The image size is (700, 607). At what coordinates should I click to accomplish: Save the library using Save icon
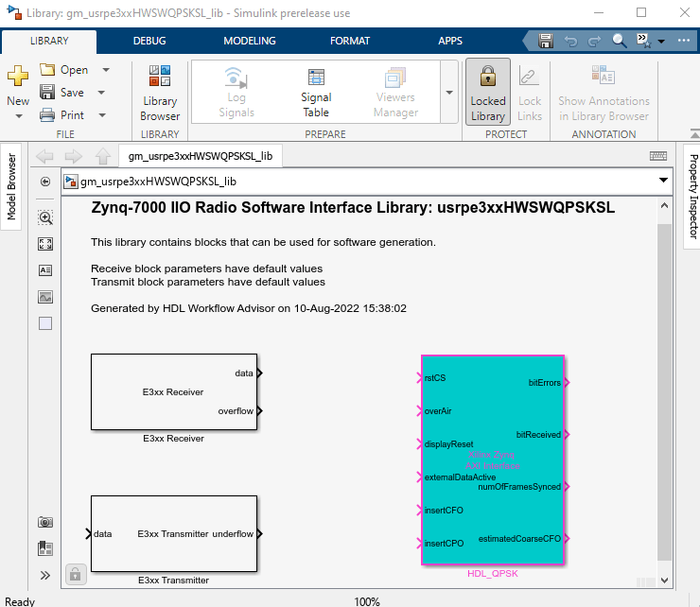pyautogui.click(x=47, y=92)
